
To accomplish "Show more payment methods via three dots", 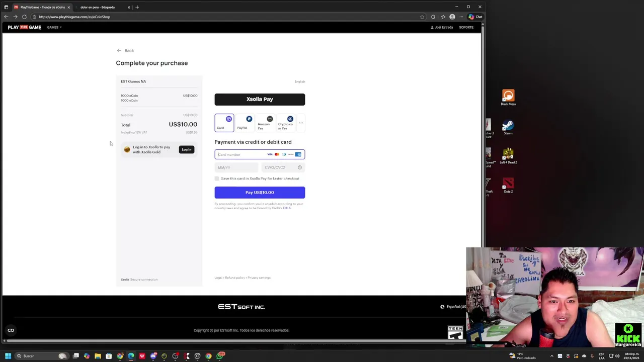I will (301, 123).
